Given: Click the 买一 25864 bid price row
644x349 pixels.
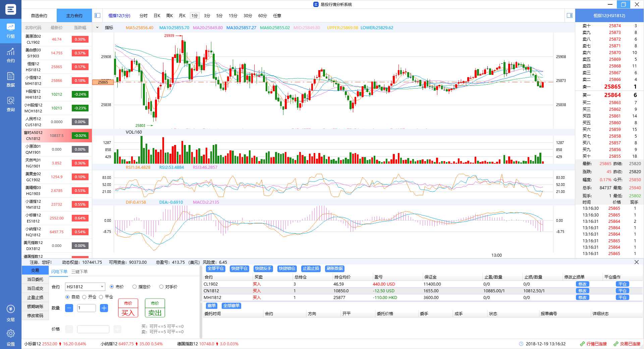Looking at the screenshot, I should click(x=609, y=95).
